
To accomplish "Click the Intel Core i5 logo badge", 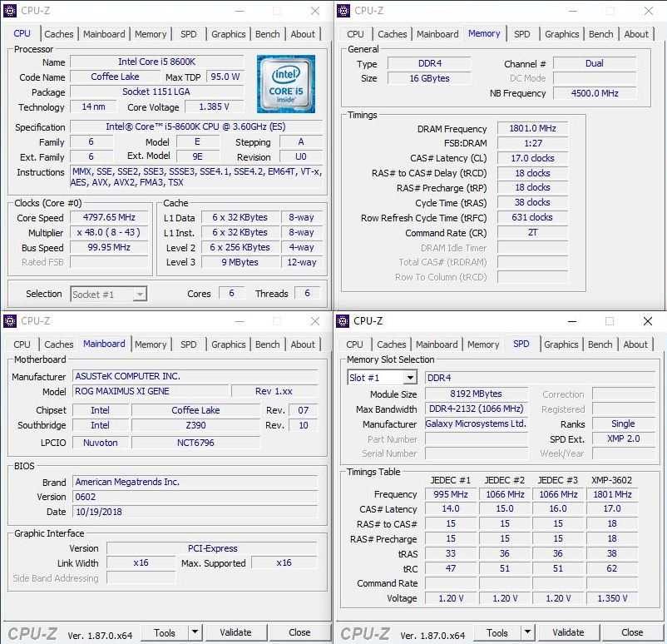I will (285, 84).
